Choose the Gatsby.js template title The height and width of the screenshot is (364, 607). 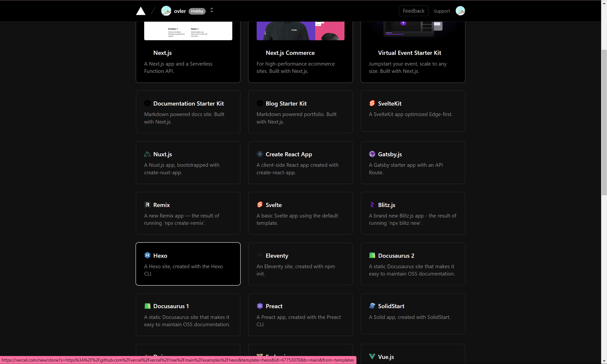390,154
